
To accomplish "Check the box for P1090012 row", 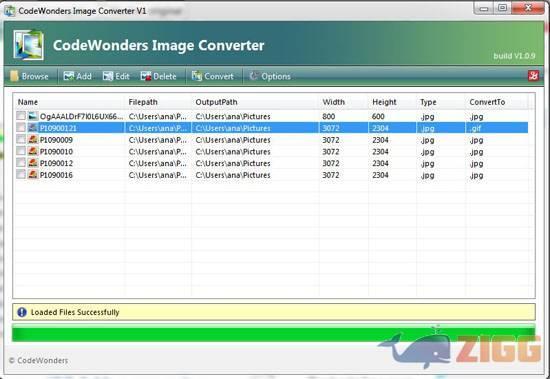I will (21, 162).
